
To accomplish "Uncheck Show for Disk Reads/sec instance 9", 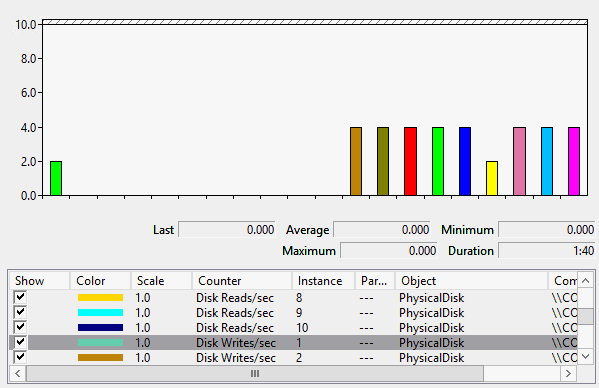I will (x=20, y=312).
